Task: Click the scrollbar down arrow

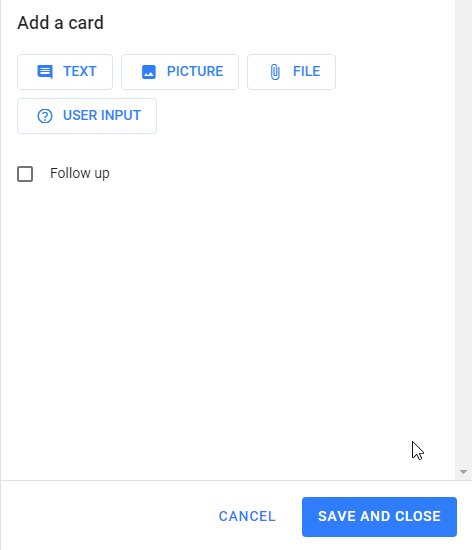Action: coord(463,472)
